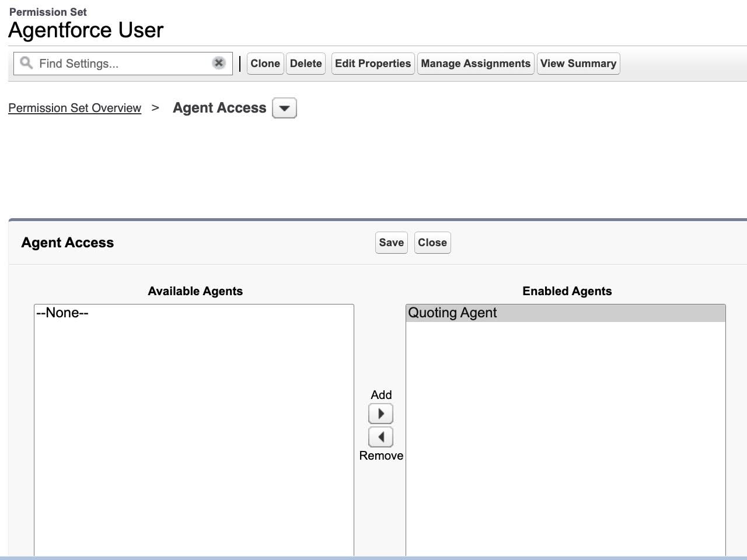Screen dimensions: 747x560
Task: Open Edit Properties for the permission set
Action: (x=372, y=63)
